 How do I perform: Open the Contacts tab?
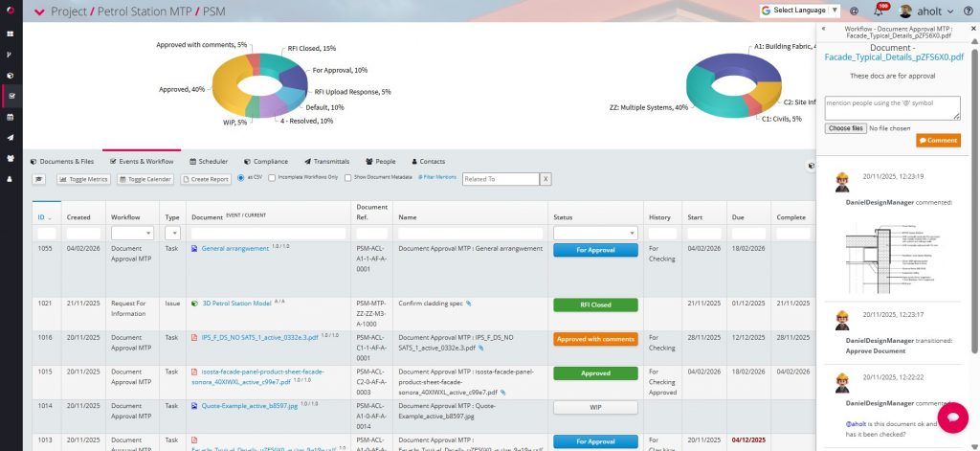click(428, 162)
